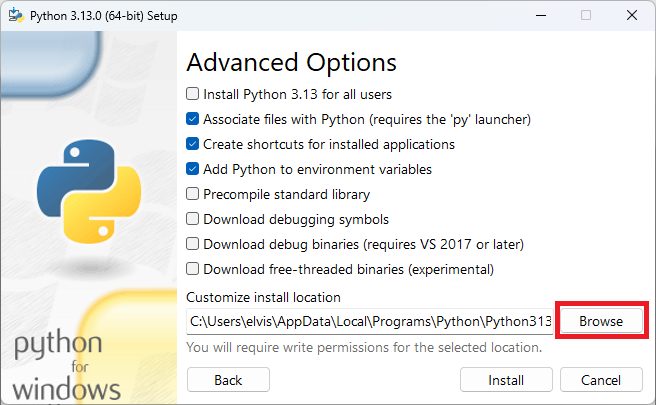
Task: Click the install location path field
Action: tap(370, 321)
